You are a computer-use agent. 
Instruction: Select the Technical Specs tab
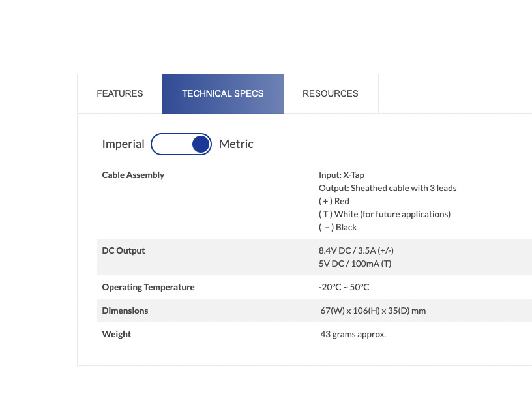[223, 93]
